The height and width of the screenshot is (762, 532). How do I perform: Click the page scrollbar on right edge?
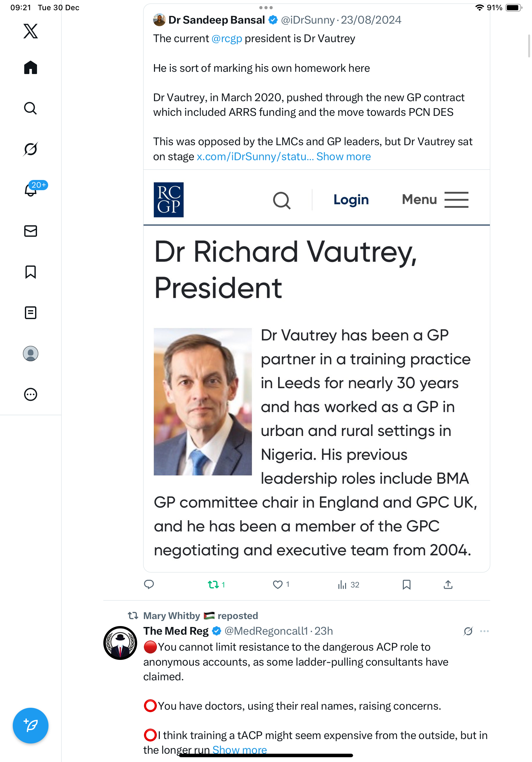(529, 46)
